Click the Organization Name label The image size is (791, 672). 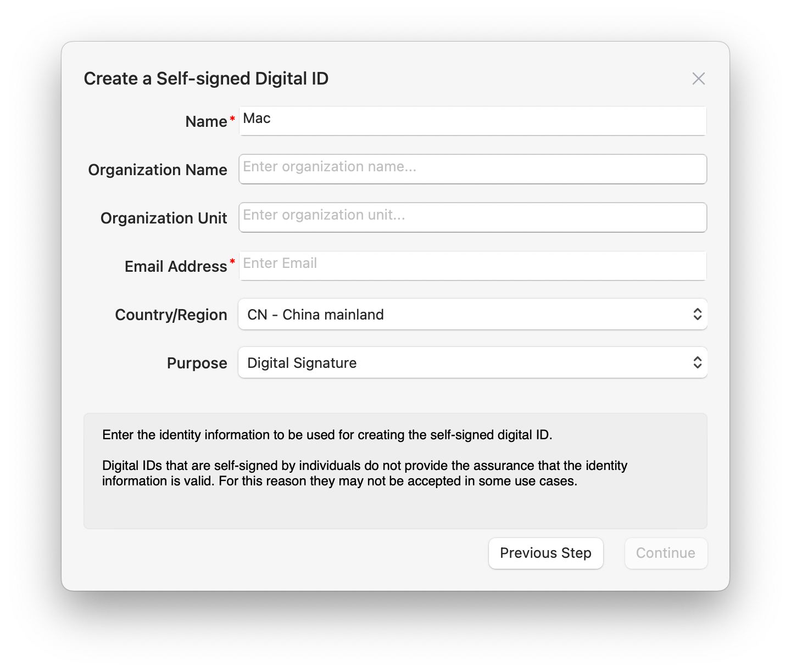pyautogui.click(x=158, y=170)
